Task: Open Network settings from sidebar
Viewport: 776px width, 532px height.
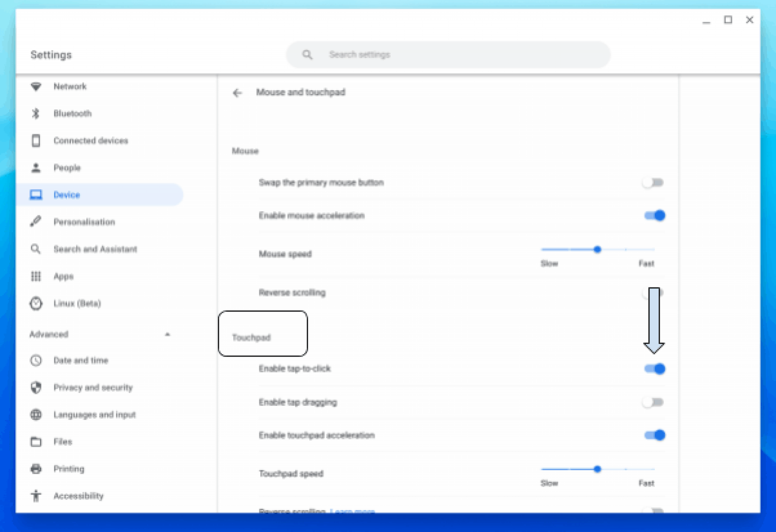Action: coord(36,86)
